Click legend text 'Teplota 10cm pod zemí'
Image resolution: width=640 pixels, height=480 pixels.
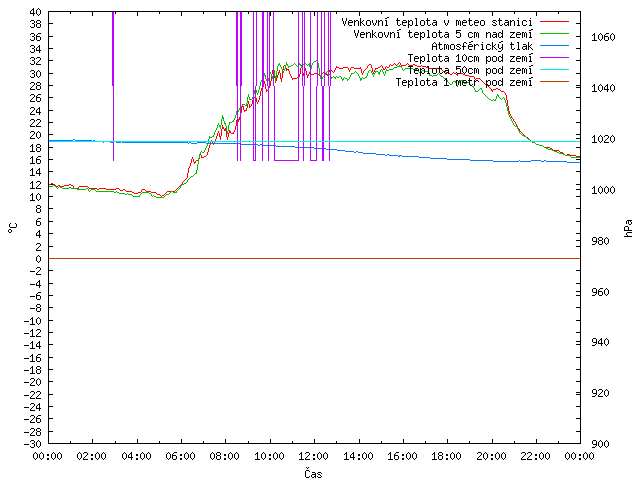pyautogui.click(x=470, y=58)
